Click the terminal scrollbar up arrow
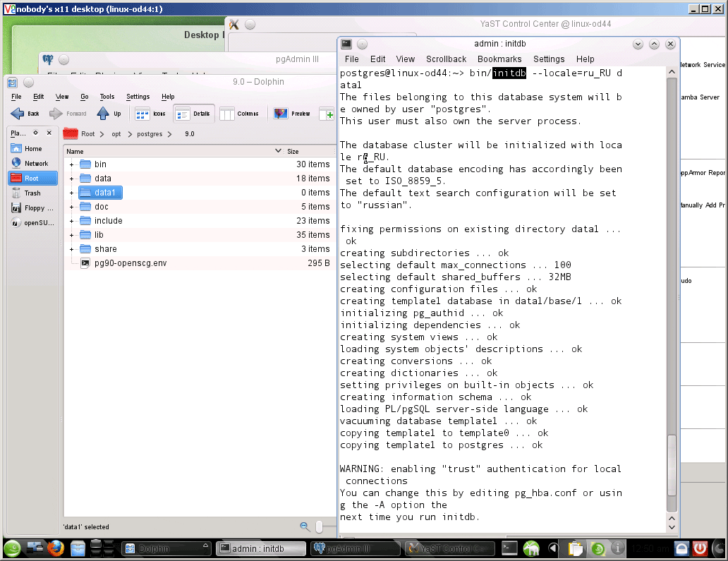 click(672, 72)
